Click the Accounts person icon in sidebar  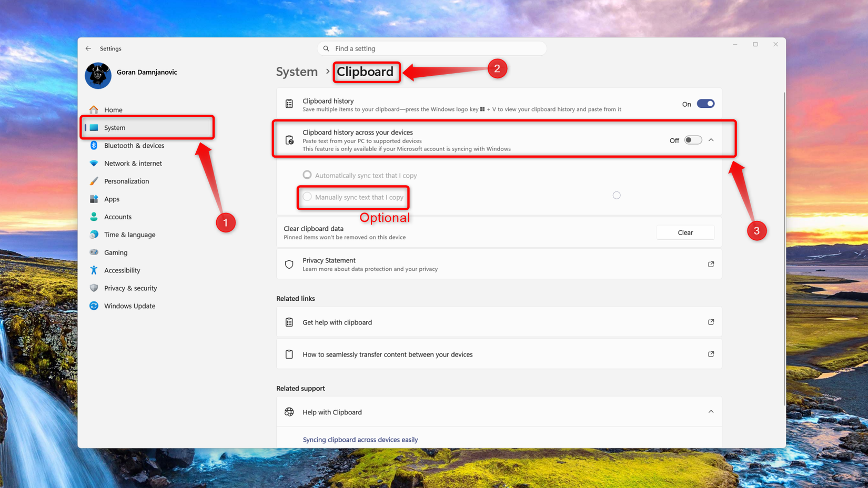pyautogui.click(x=94, y=217)
